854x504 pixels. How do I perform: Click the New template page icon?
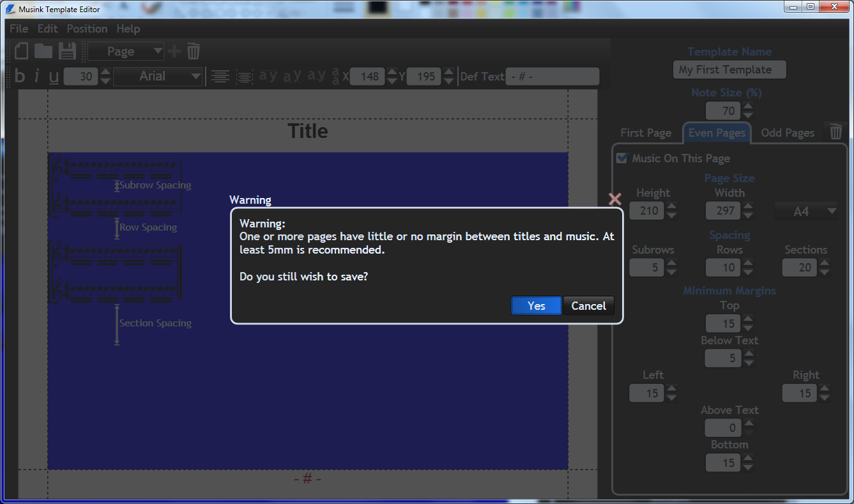(x=22, y=51)
